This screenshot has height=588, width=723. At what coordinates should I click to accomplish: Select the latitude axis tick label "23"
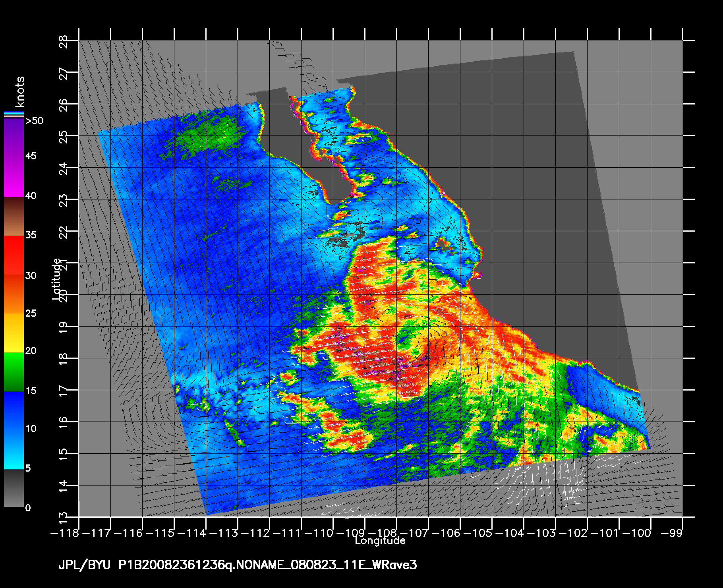click(64, 200)
